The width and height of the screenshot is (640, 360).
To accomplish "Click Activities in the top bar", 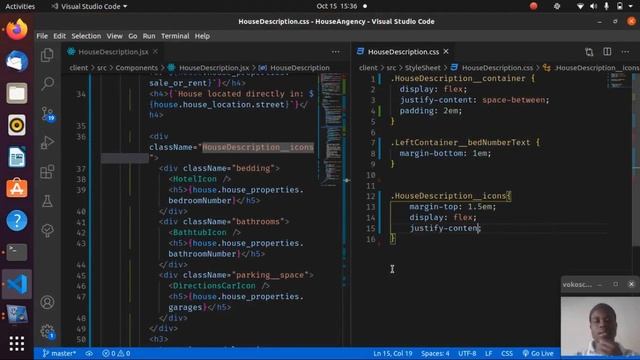I will tap(20, 7).
